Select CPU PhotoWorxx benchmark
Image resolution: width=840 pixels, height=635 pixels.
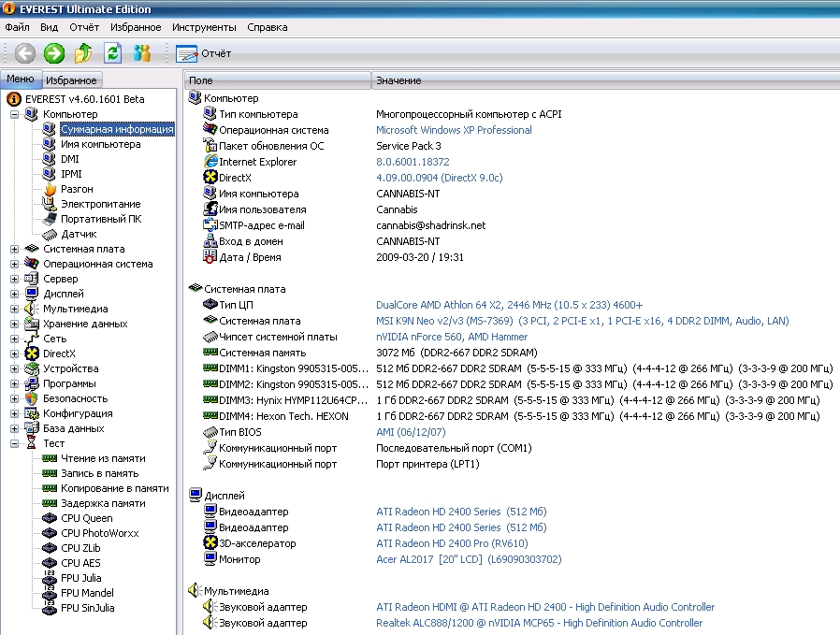coord(100,533)
